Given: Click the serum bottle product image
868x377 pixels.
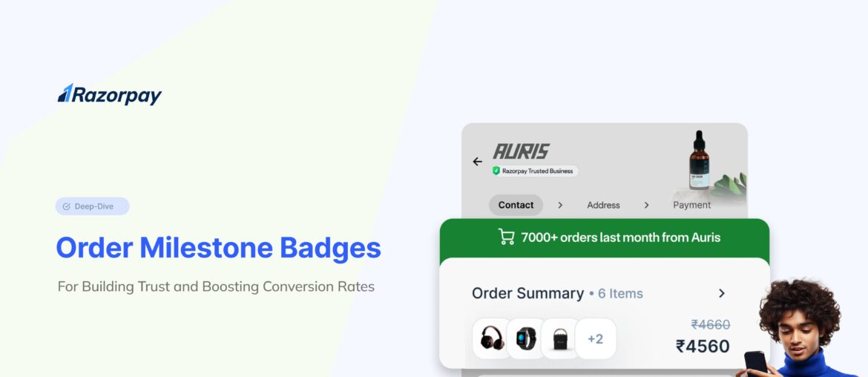Looking at the screenshot, I should pyautogui.click(x=698, y=163).
